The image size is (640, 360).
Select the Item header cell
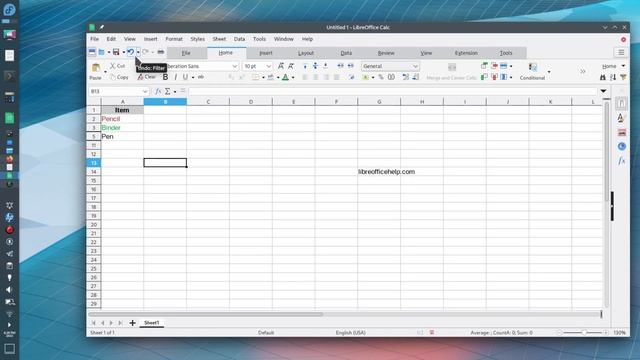(122, 110)
